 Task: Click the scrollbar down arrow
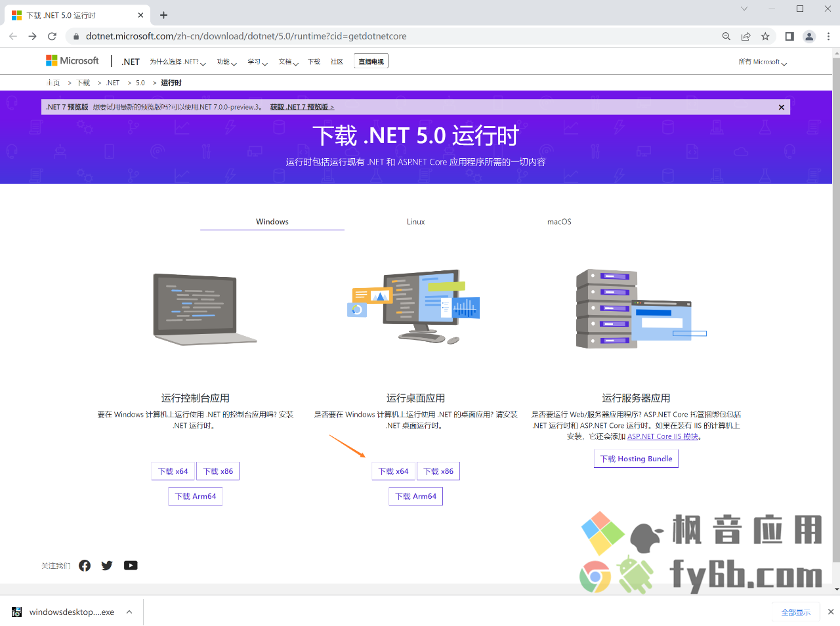[836, 589]
